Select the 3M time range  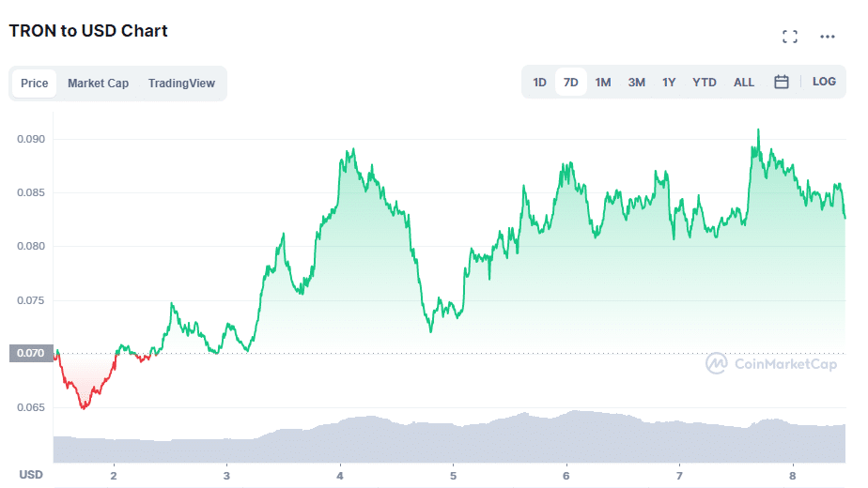click(x=637, y=83)
